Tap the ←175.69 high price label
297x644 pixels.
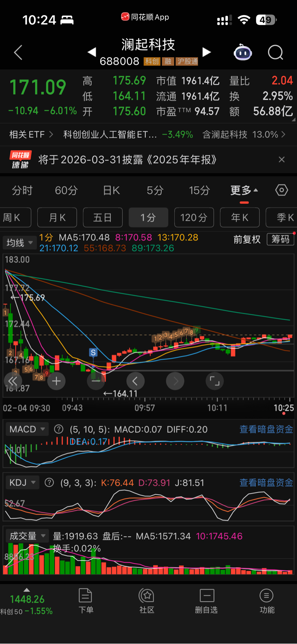27,297
